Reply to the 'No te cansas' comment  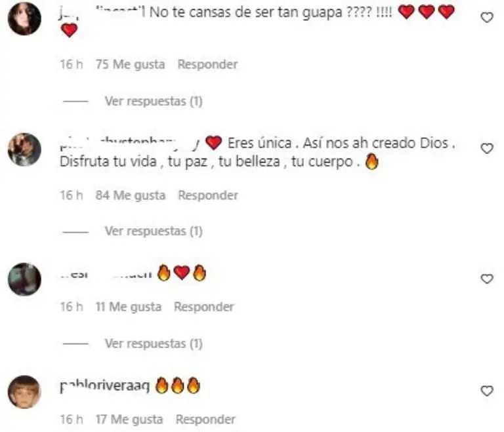point(207,64)
